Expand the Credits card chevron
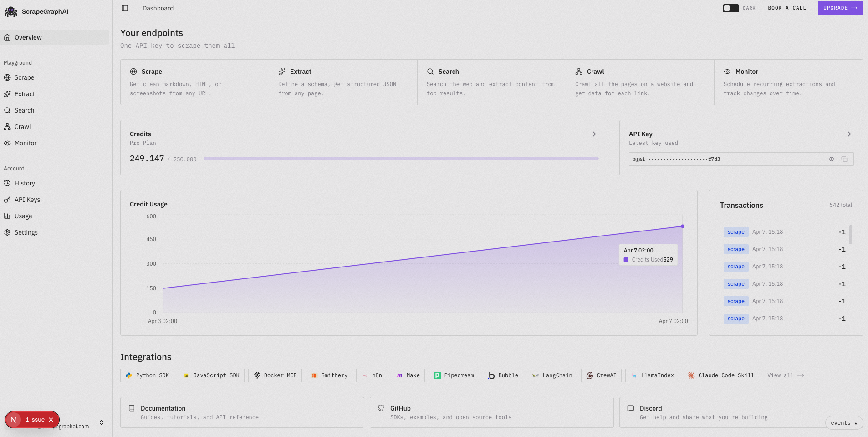 594,134
